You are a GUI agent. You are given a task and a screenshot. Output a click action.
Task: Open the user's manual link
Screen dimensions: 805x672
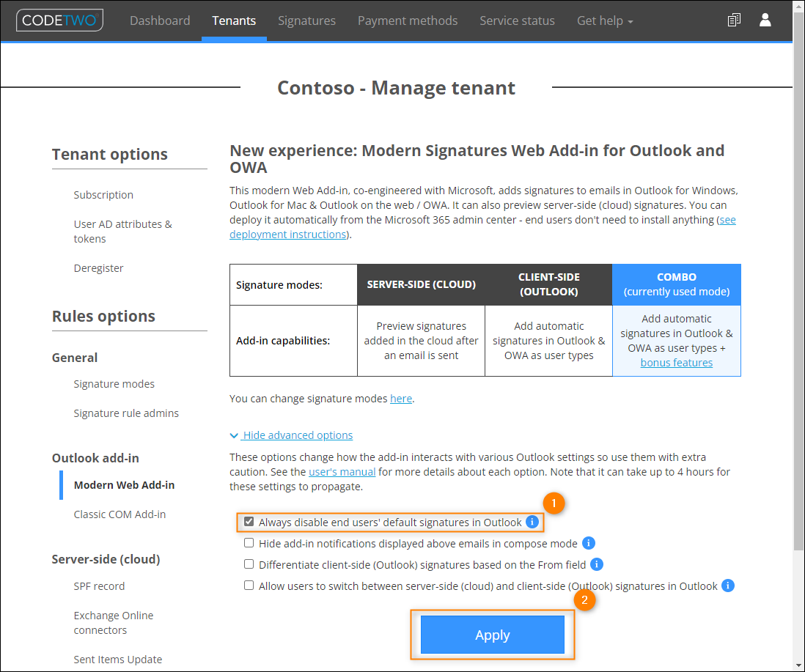pos(342,472)
